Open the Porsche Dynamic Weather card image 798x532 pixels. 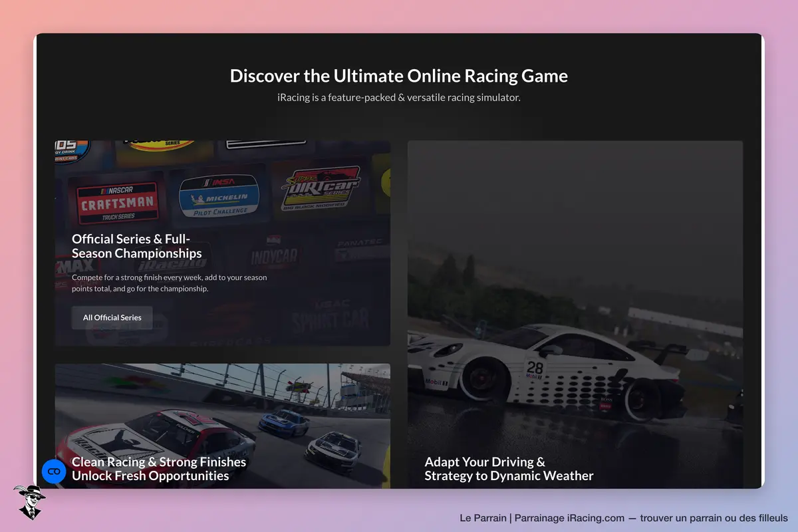click(575, 315)
